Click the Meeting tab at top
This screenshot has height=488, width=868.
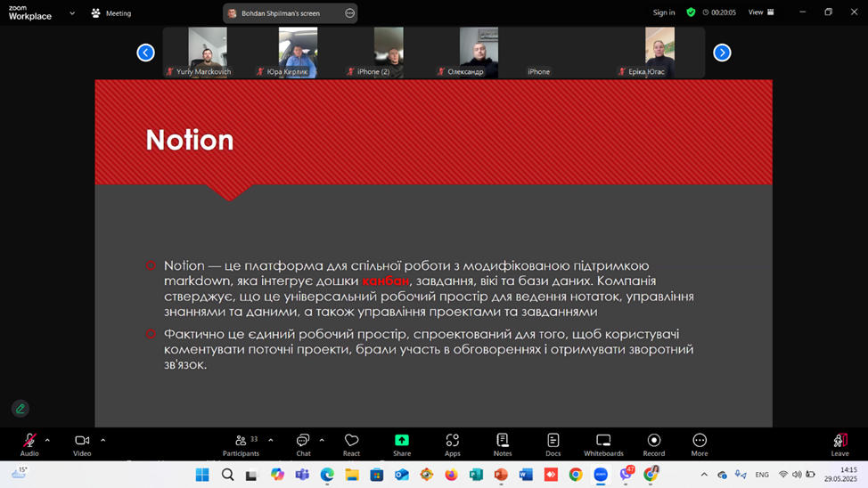coord(111,13)
